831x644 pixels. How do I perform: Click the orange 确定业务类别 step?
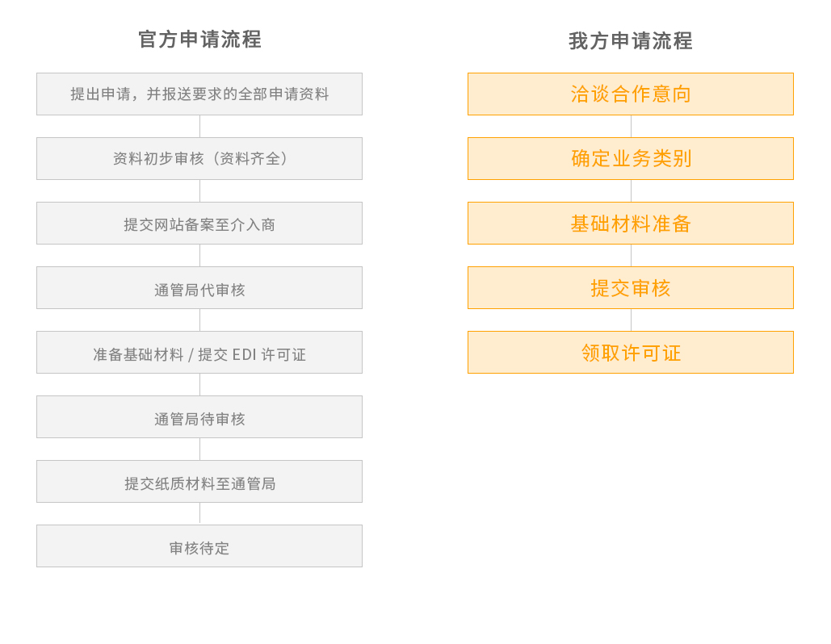point(631,159)
